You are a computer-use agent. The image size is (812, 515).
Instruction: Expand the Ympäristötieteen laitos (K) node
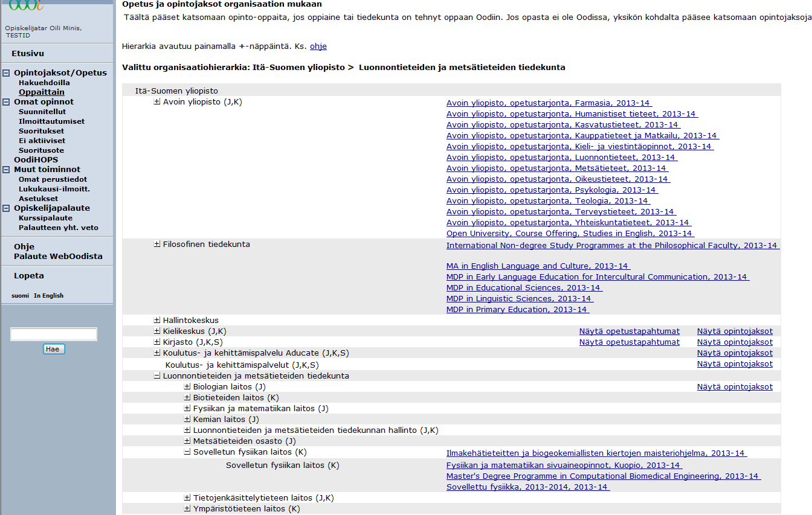pos(187,509)
